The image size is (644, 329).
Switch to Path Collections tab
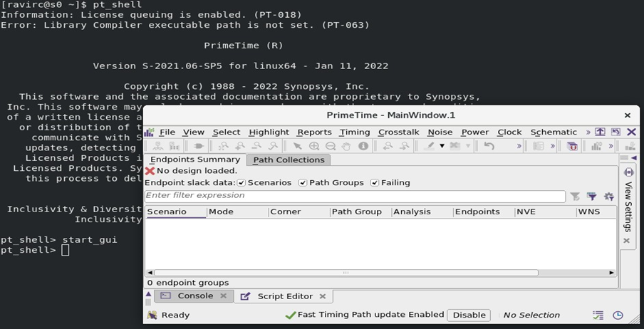(289, 160)
